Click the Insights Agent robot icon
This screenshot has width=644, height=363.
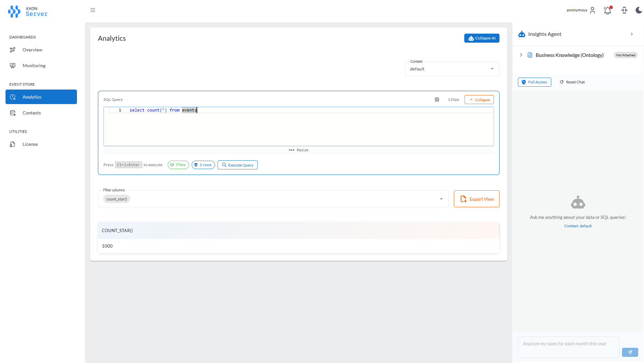pos(521,34)
